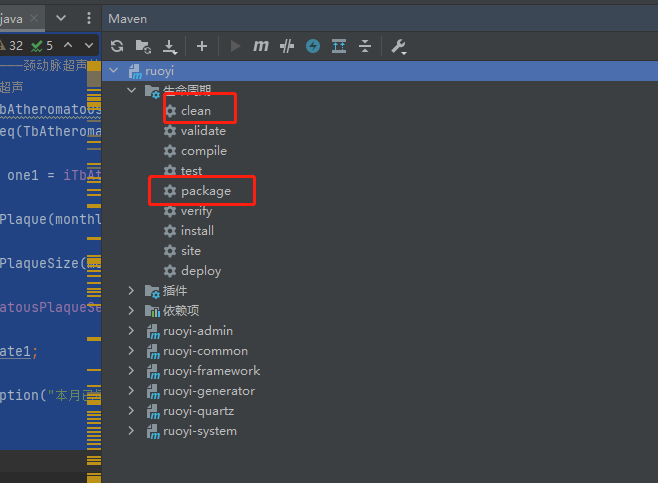
Task: Click ruoyi-system Maven module icon
Action: (153, 431)
